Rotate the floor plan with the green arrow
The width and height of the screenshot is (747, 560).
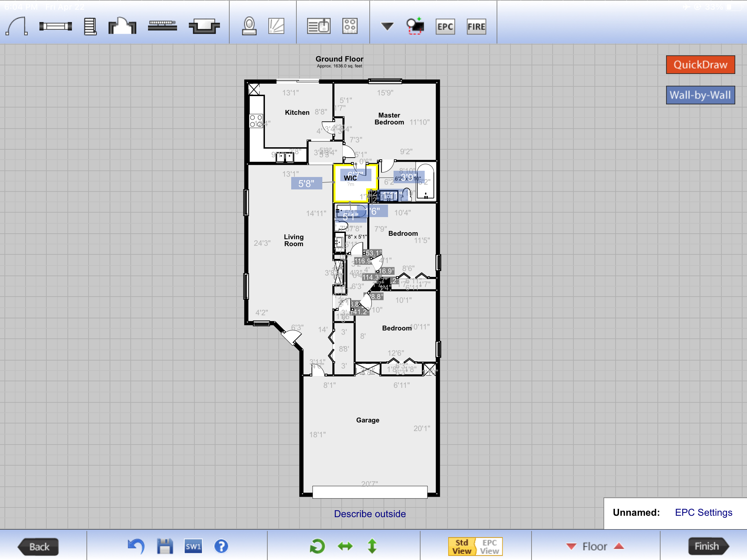[x=317, y=546]
